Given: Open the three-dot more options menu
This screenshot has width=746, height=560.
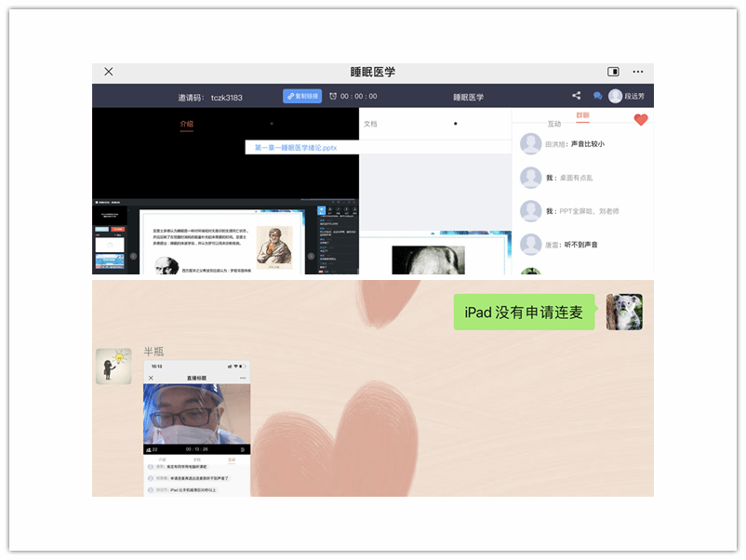Looking at the screenshot, I should click(638, 72).
